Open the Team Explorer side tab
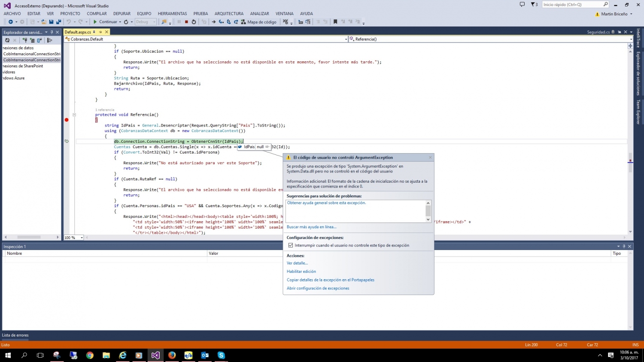644x362 pixels. click(638, 112)
